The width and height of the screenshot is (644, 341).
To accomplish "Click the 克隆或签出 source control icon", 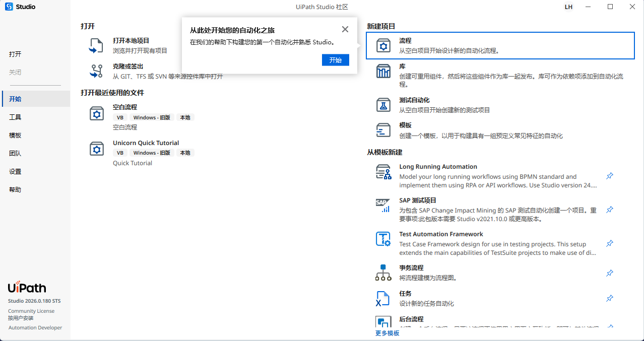I will click(x=96, y=71).
